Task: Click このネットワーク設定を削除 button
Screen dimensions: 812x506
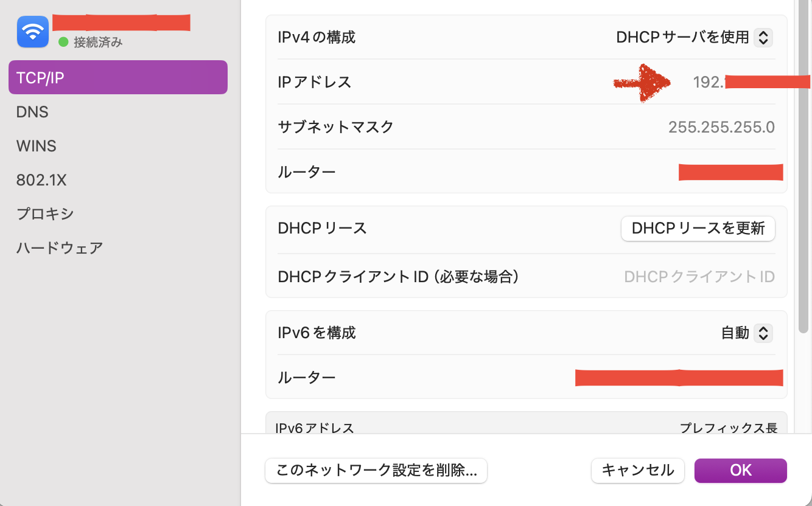Action: [376, 470]
